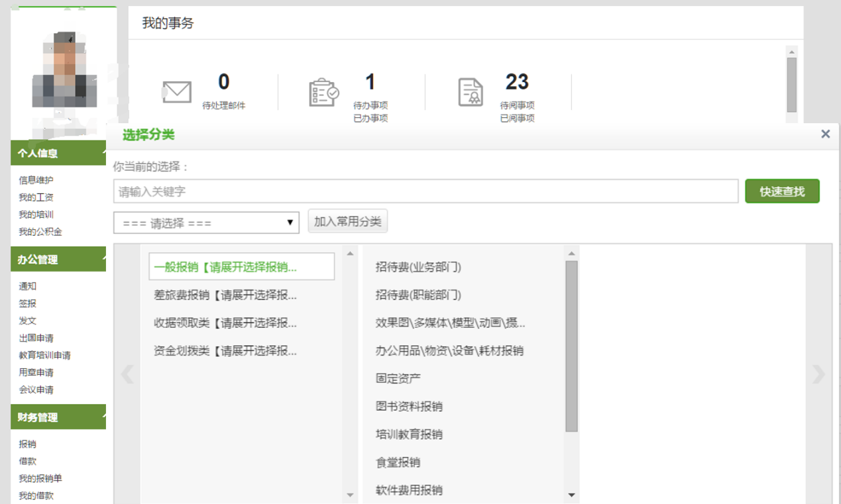Go to next category page arrow
Image resolution: width=841 pixels, height=504 pixels.
819,374
